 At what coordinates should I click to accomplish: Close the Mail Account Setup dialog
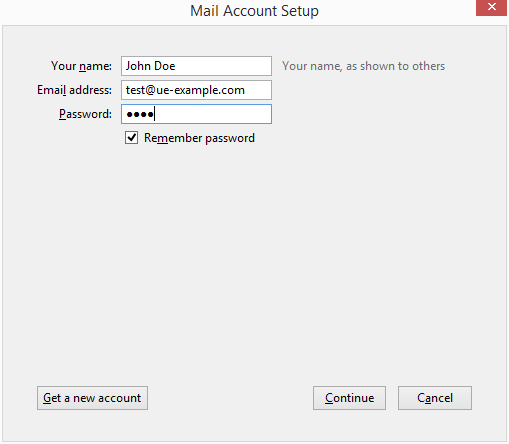point(492,7)
